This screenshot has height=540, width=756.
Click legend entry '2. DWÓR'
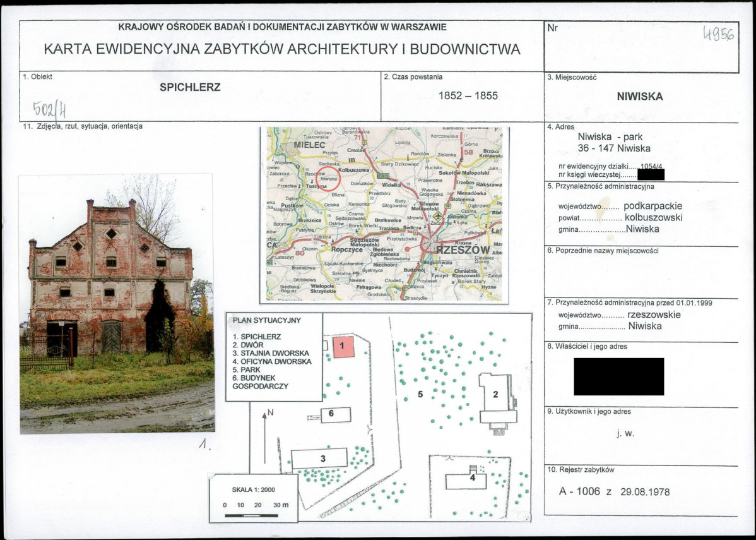pos(248,345)
